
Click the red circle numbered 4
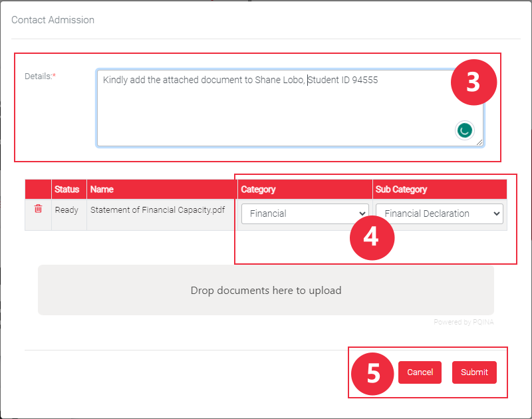(x=372, y=237)
